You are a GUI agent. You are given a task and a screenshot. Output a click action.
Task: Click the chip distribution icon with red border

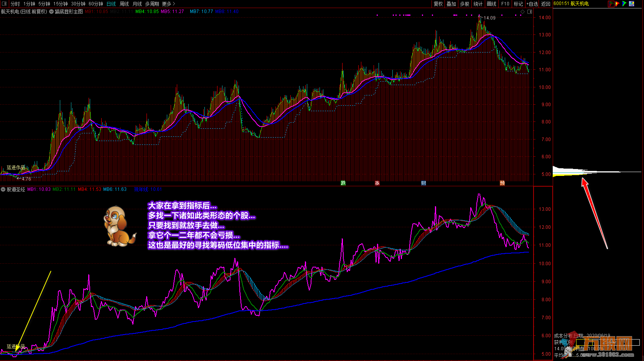tap(611, 4)
